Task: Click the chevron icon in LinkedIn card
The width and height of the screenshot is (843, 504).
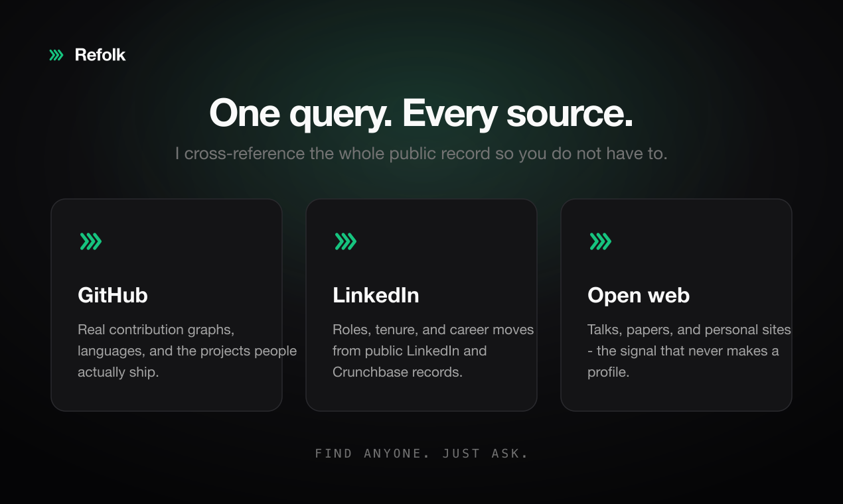Action: point(346,241)
